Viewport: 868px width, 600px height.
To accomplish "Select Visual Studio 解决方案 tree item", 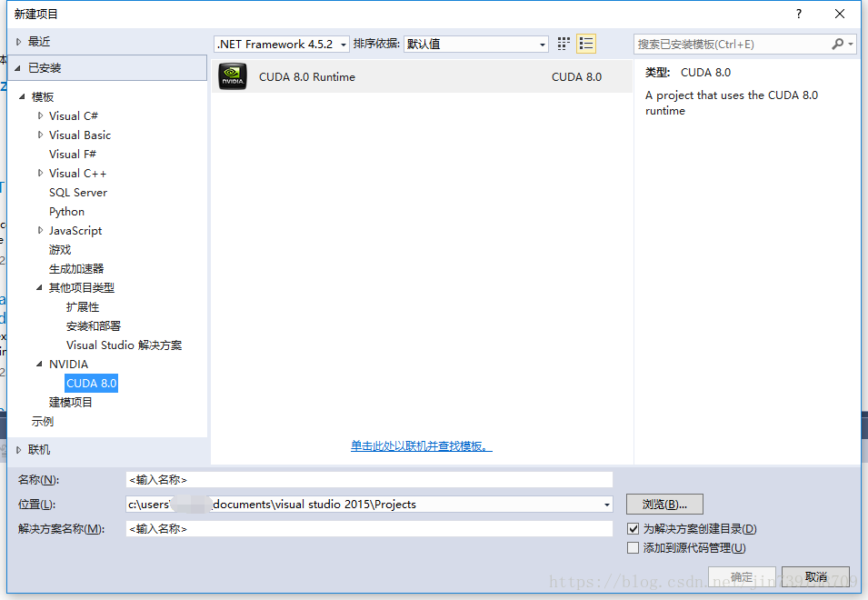I will [x=124, y=345].
